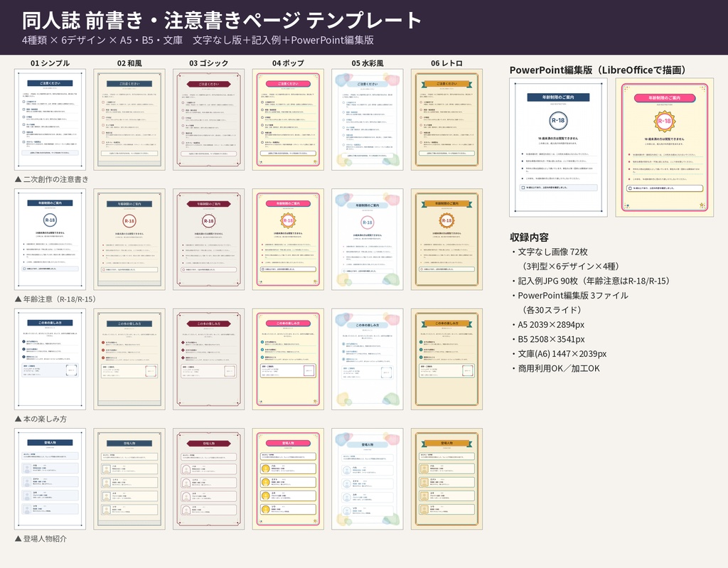Pick the 05 水彩風 登場人物紹介 thumbnail
This screenshot has width=728, height=568.
(x=368, y=479)
